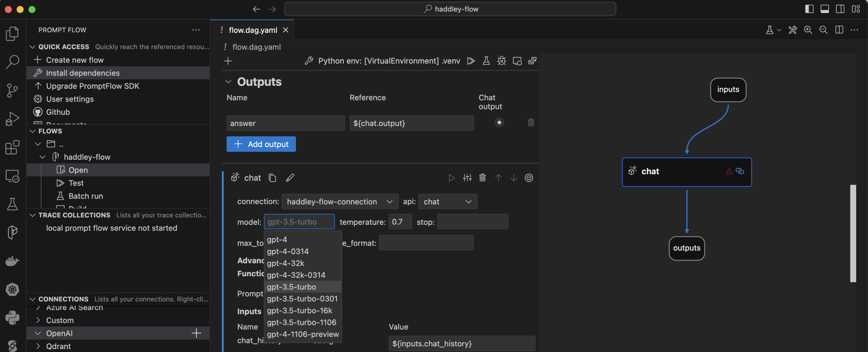Open the api dropdown set to chat
Screen dimensions: 868x352
447,202
